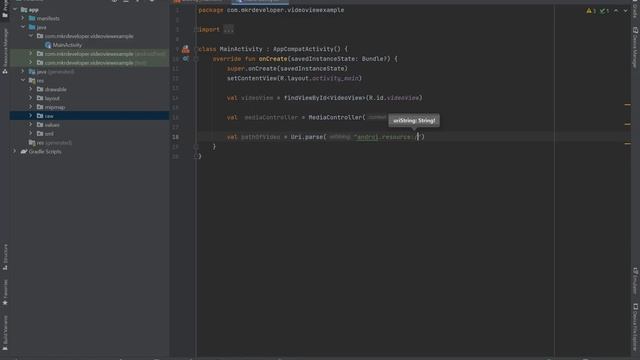The image size is (640, 360).
Task: Click the Uri.parse( call in code
Action: [x=309, y=137]
